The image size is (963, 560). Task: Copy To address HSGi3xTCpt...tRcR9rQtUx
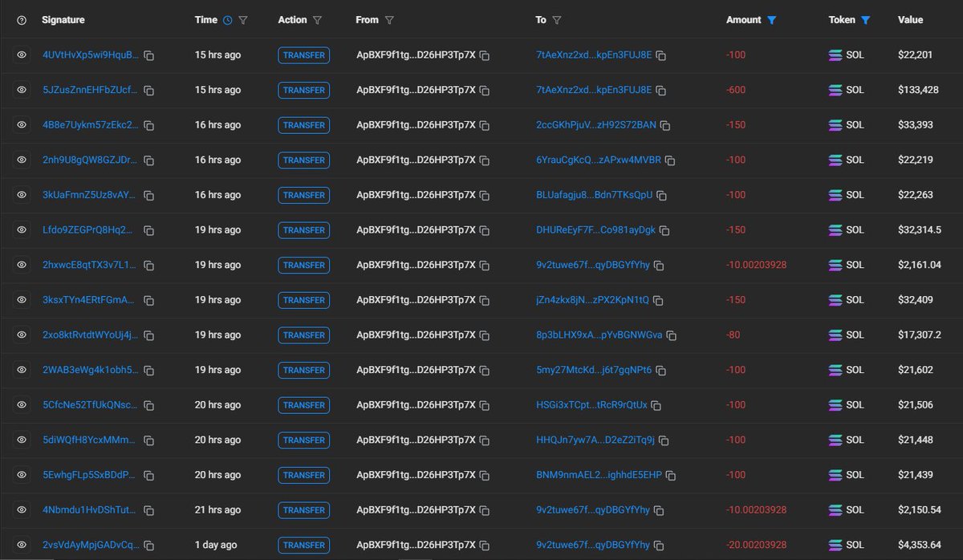[x=656, y=405]
